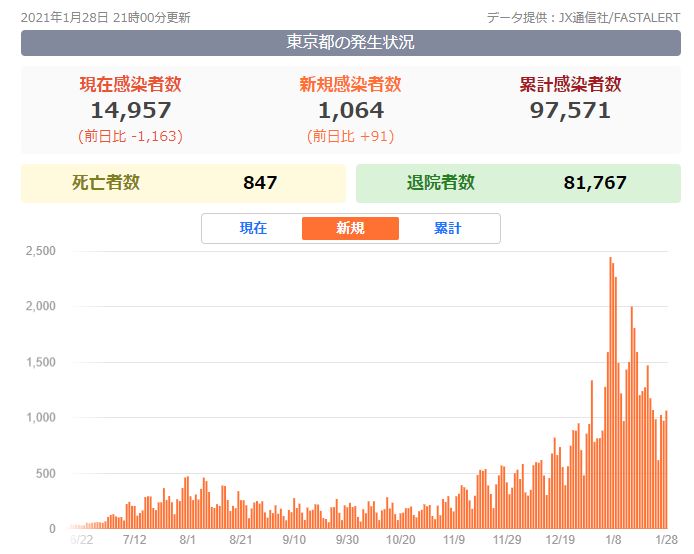Click the 500 y-axis label
The image size is (694, 554).
point(46,473)
